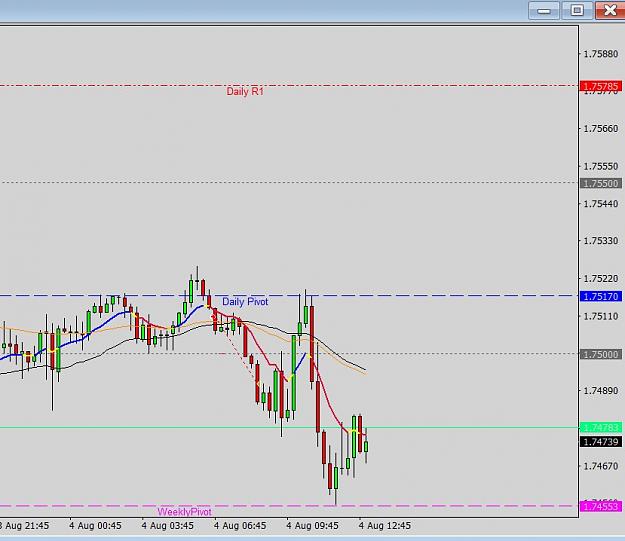Click the 1.75220 price scale value

coord(601,278)
